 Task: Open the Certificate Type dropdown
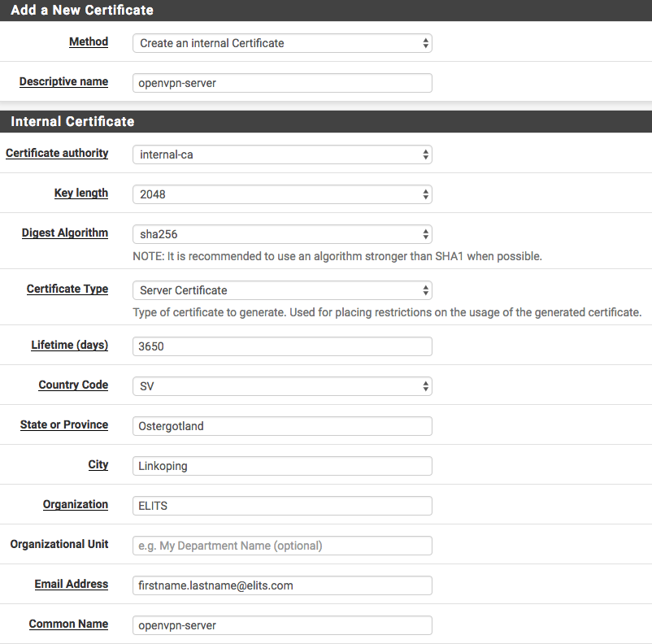[282, 290]
